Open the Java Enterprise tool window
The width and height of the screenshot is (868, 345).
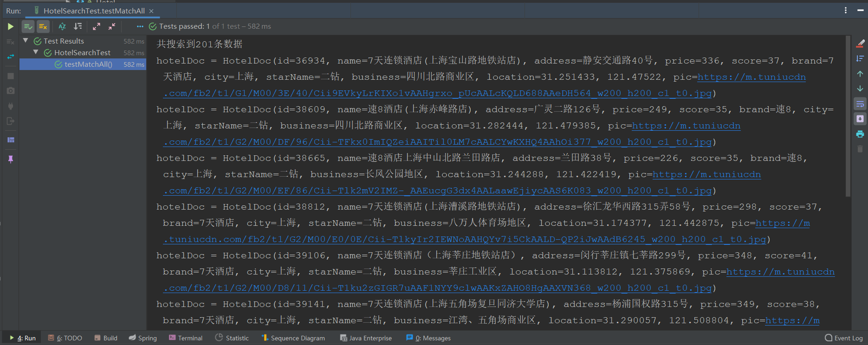pos(366,338)
